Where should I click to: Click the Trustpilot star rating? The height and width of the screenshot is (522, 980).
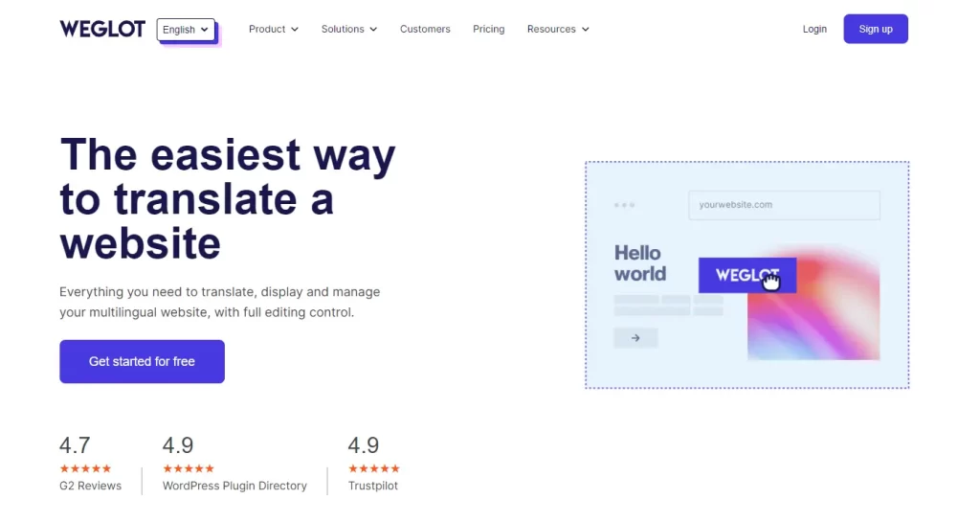(374, 468)
